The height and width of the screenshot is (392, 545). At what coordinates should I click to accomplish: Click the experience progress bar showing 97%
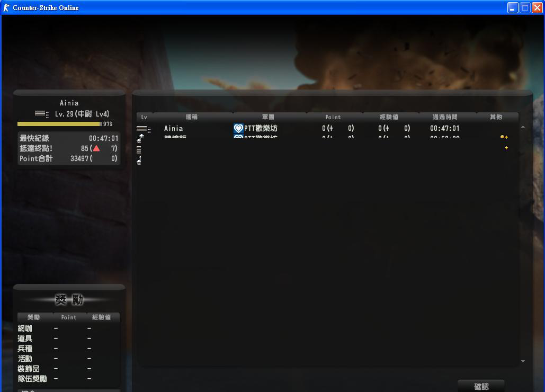coord(60,124)
